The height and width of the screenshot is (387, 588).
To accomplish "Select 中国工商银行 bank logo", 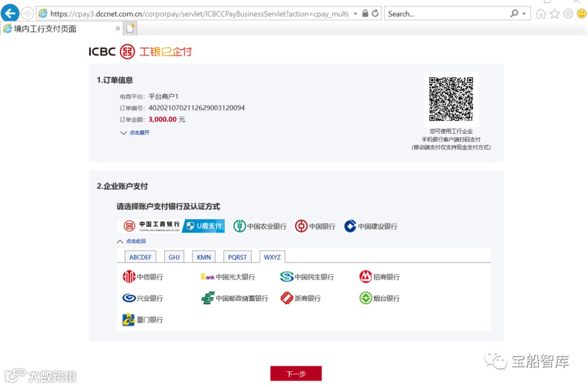I will tap(150, 226).
